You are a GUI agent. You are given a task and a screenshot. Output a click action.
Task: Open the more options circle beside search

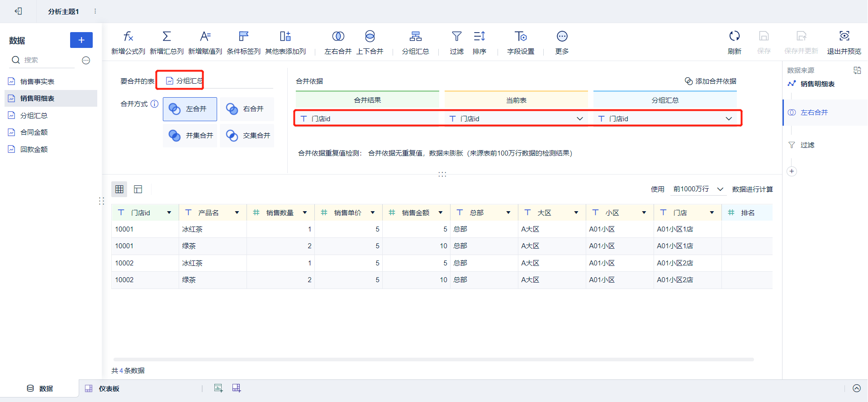[x=86, y=60]
